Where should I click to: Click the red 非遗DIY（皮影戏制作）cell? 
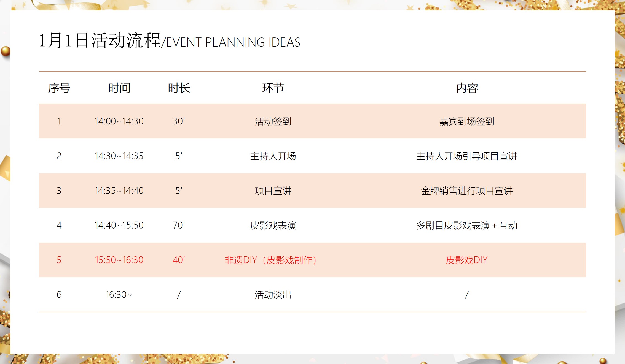[x=270, y=260]
